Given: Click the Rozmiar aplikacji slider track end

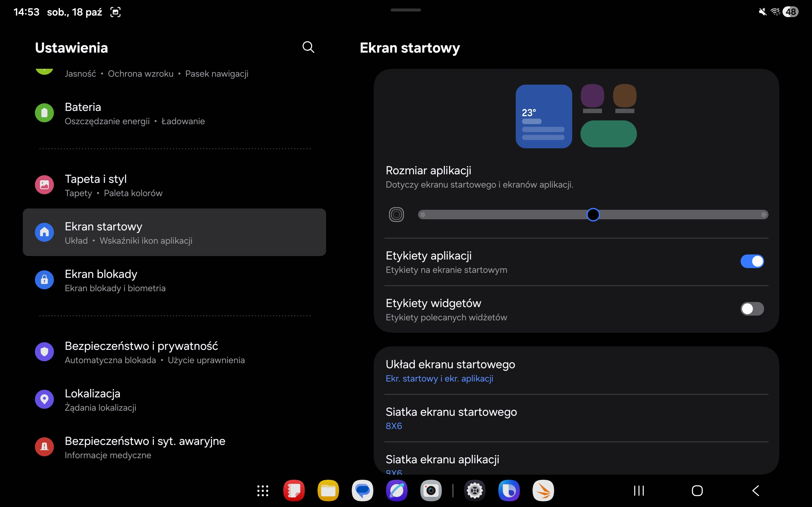Looking at the screenshot, I should [764, 215].
